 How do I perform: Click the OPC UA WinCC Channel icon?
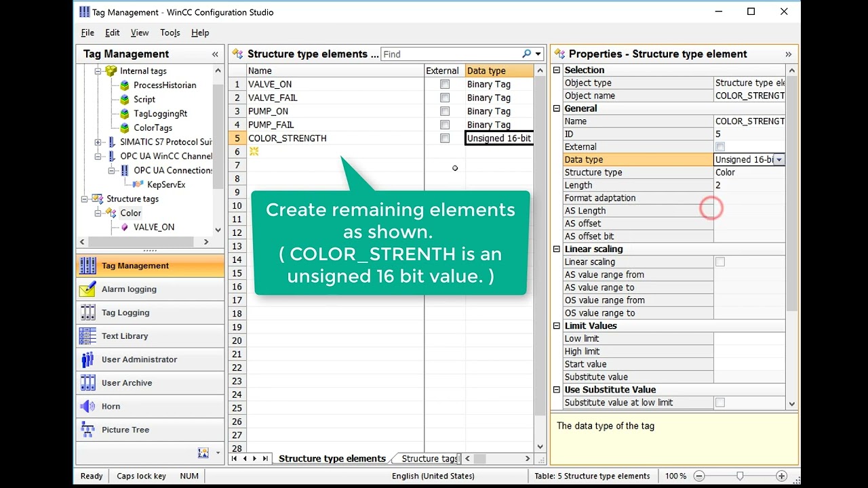111,157
